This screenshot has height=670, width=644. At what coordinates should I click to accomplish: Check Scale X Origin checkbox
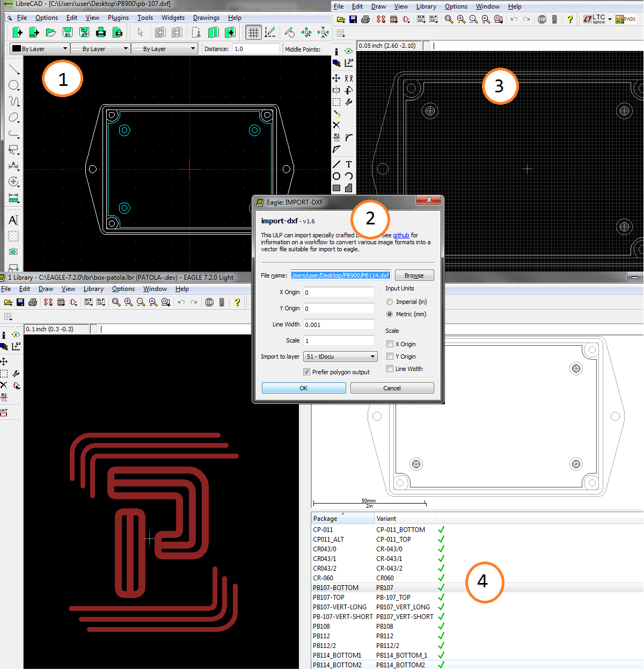390,344
